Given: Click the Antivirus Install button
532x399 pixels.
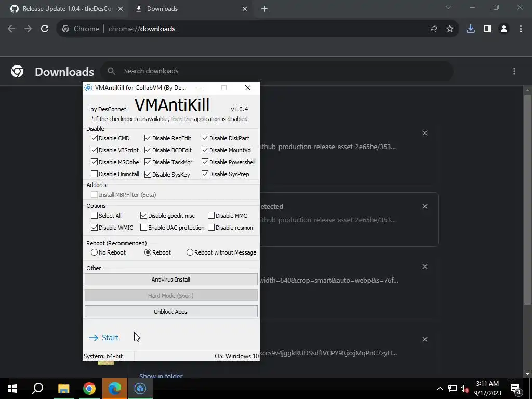Looking at the screenshot, I should (171, 280).
